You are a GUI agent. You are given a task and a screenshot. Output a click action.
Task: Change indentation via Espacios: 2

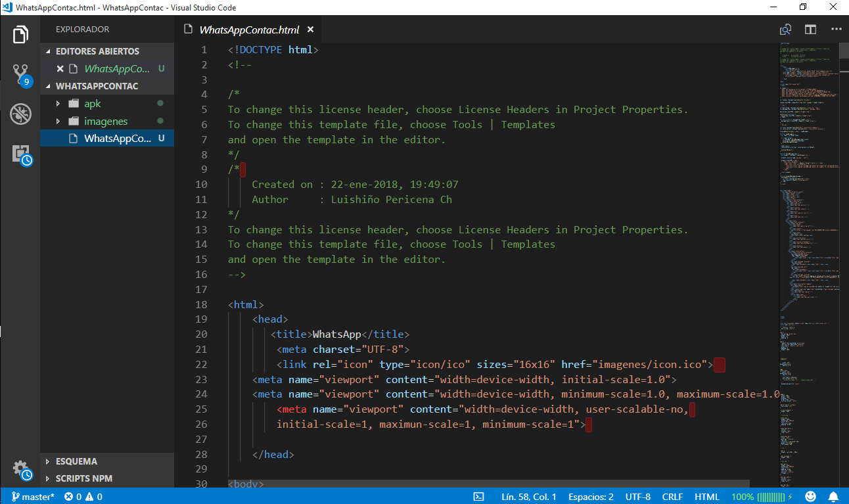click(591, 497)
